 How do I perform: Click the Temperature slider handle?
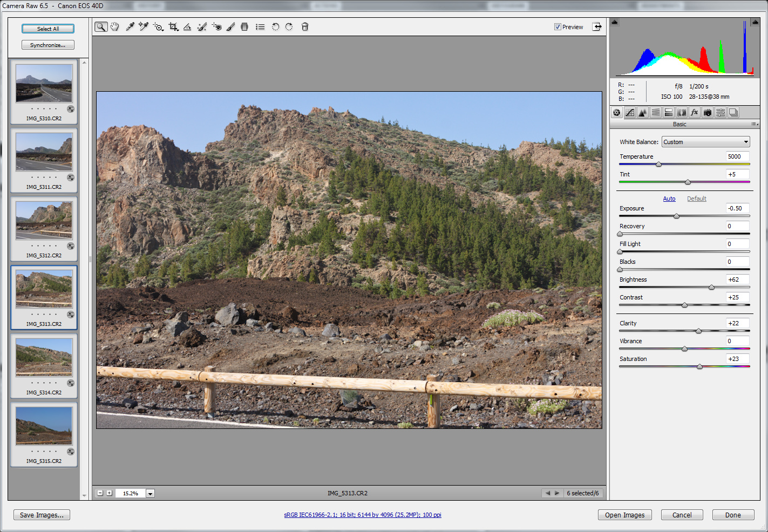tap(658, 164)
